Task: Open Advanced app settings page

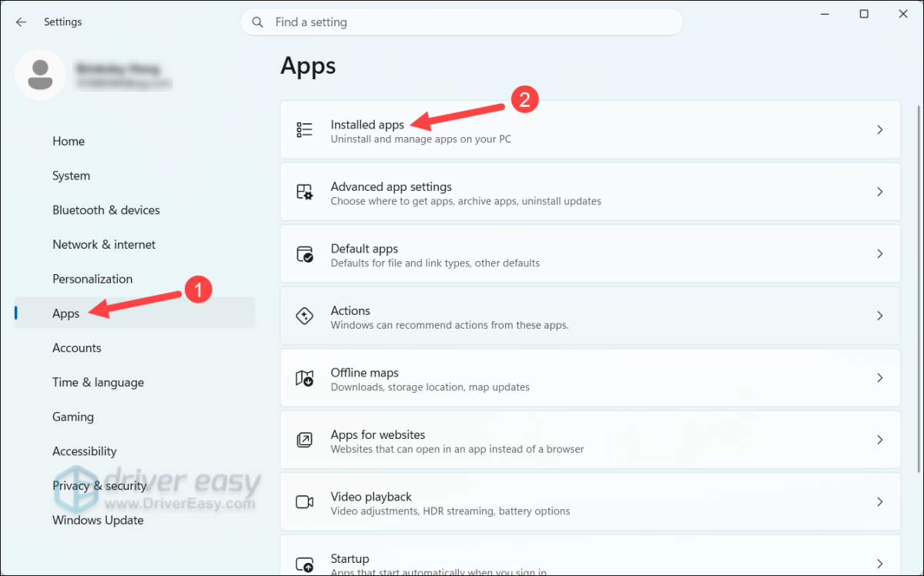Action: pos(590,192)
